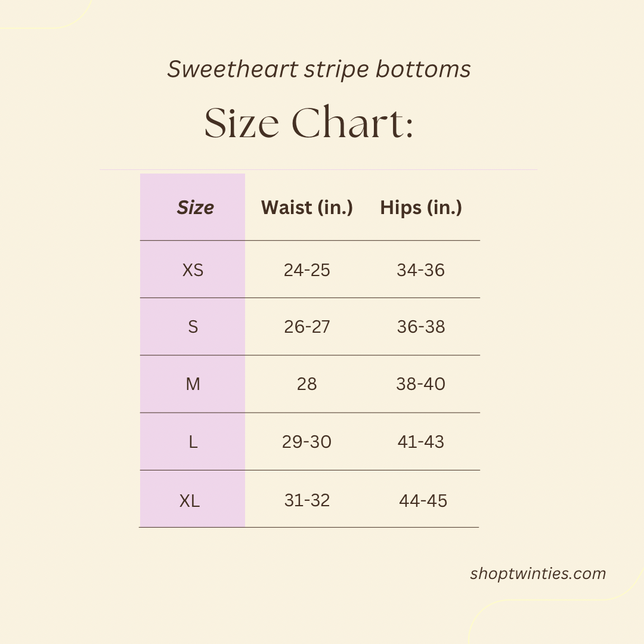Viewport: 644px width, 644px height.
Task: Click the 26-27 waist value
Action: coord(307,327)
